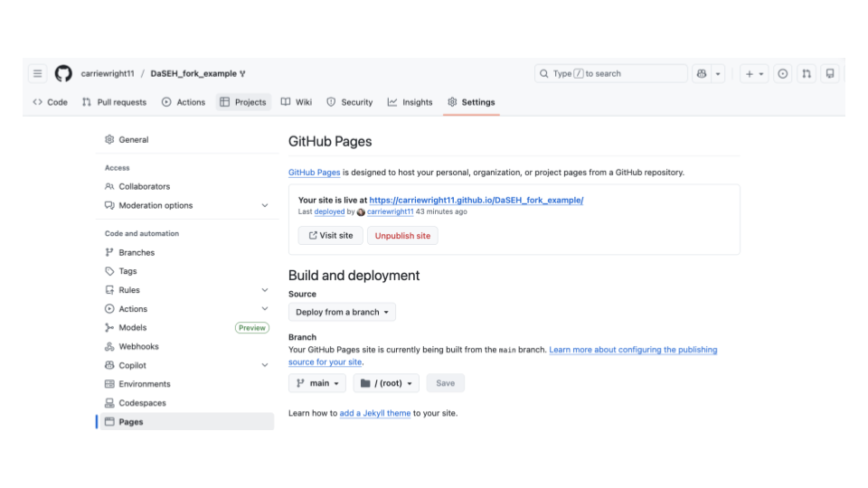Open the dropdown arrow next to Copilot icon
Screen dimensions: 868x488
click(718, 73)
